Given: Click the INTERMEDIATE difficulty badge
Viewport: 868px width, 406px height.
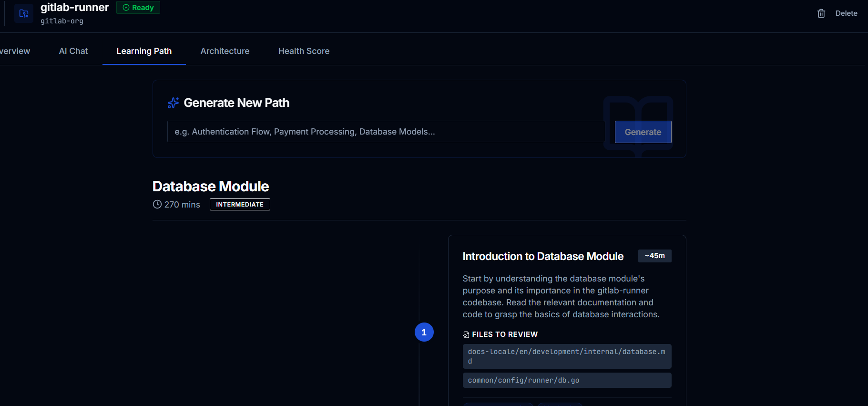Looking at the screenshot, I should click(240, 204).
